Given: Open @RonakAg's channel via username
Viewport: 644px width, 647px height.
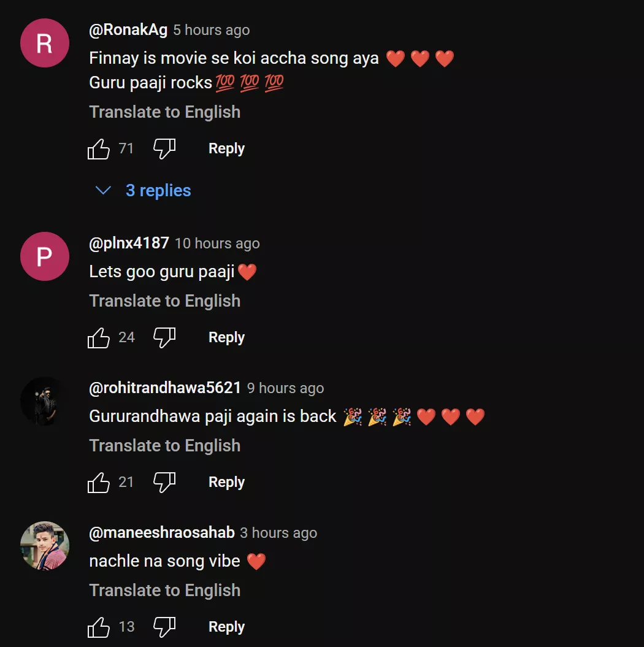Looking at the screenshot, I should [x=128, y=30].
